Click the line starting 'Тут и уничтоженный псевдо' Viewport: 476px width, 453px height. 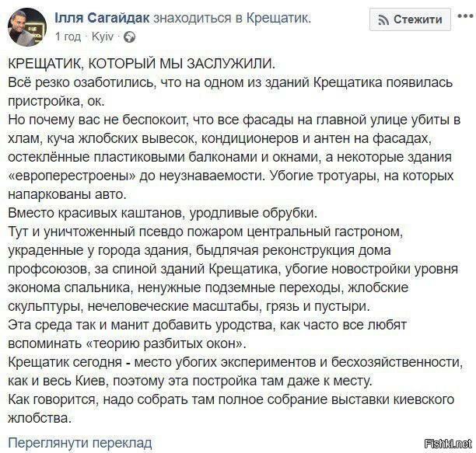pyautogui.click(x=205, y=232)
